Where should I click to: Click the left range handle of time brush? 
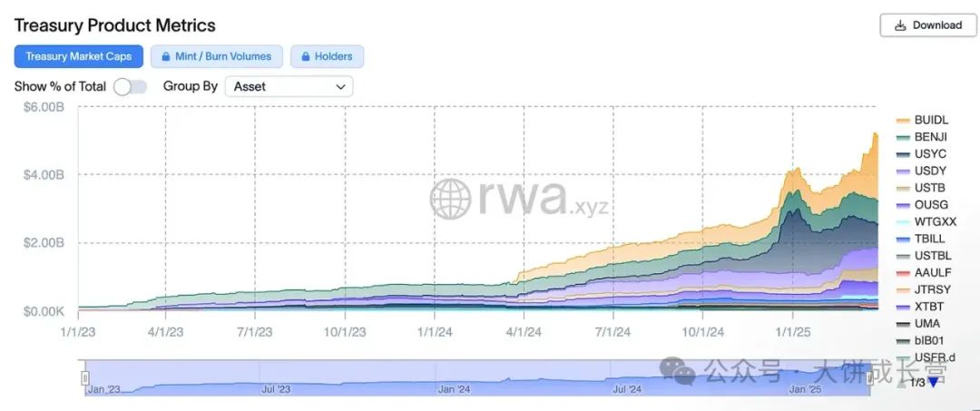[x=85, y=378]
